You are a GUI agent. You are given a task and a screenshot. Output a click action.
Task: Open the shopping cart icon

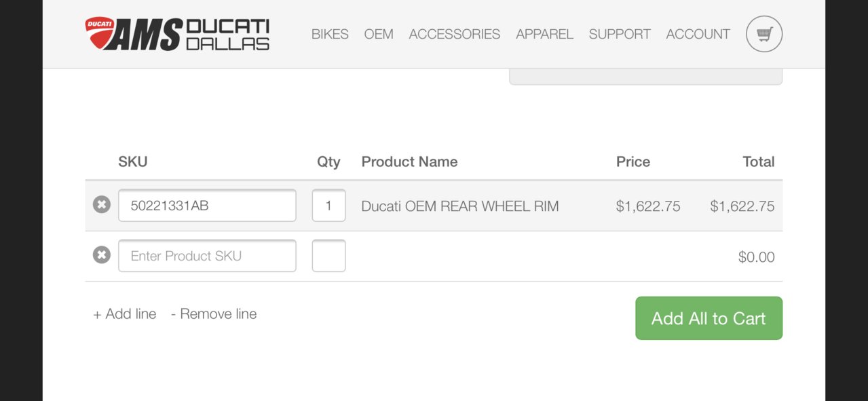[763, 34]
